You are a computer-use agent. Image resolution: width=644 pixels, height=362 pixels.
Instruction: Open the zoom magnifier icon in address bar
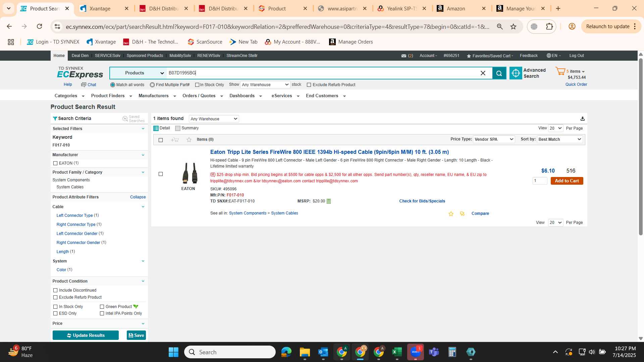[500, 26]
